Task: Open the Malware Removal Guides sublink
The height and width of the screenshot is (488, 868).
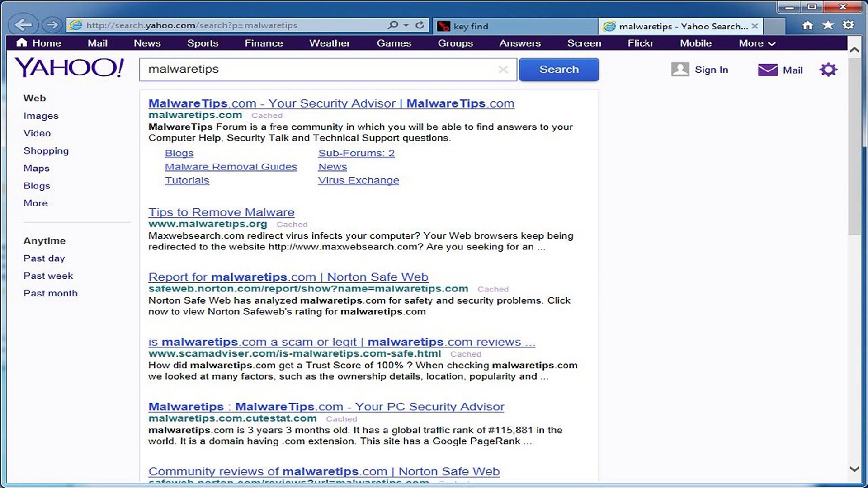Action: 231,167
